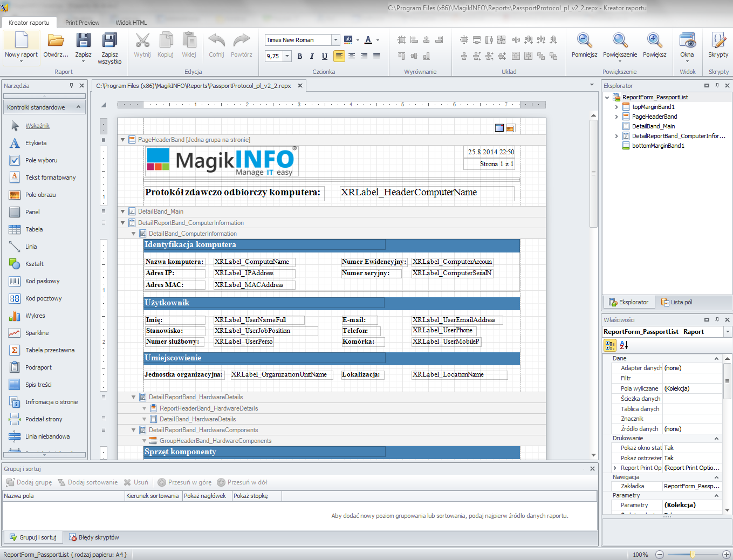The image size is (733, 560).
Task: Collapse Kontrolki standardowe toolbox group
Action: click(x=78, y=107)
